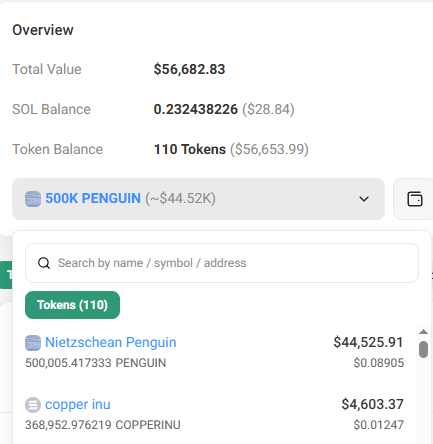This screenshot has width=433, height=444.
Task: Click the PENGUIN logo in dropdown header
Action: tap(33, 199)
